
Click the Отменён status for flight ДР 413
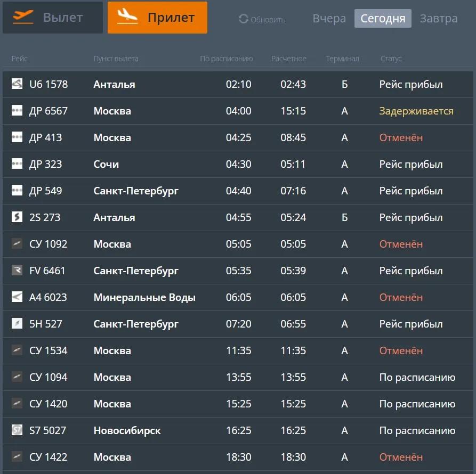(401, 137)
